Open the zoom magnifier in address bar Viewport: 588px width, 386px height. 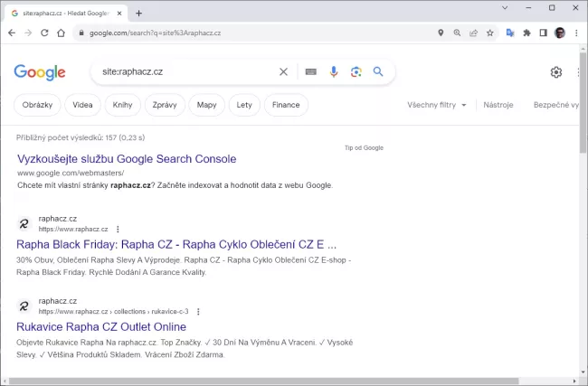point(457,33)
